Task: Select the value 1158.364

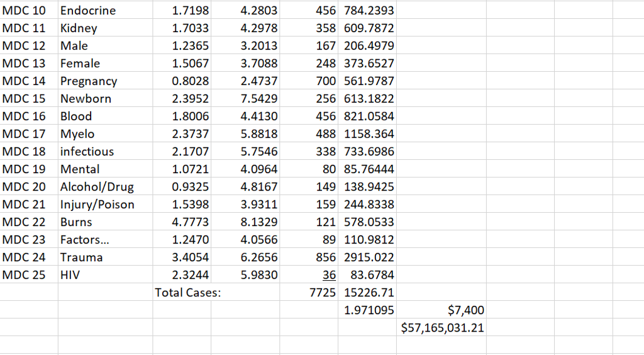Action: [367, 134]
